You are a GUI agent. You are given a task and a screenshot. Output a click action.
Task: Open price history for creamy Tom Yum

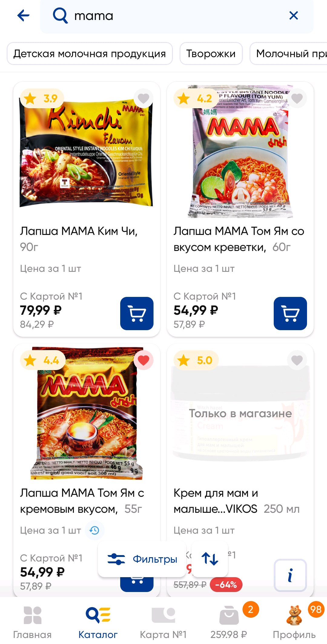point(94,530)
